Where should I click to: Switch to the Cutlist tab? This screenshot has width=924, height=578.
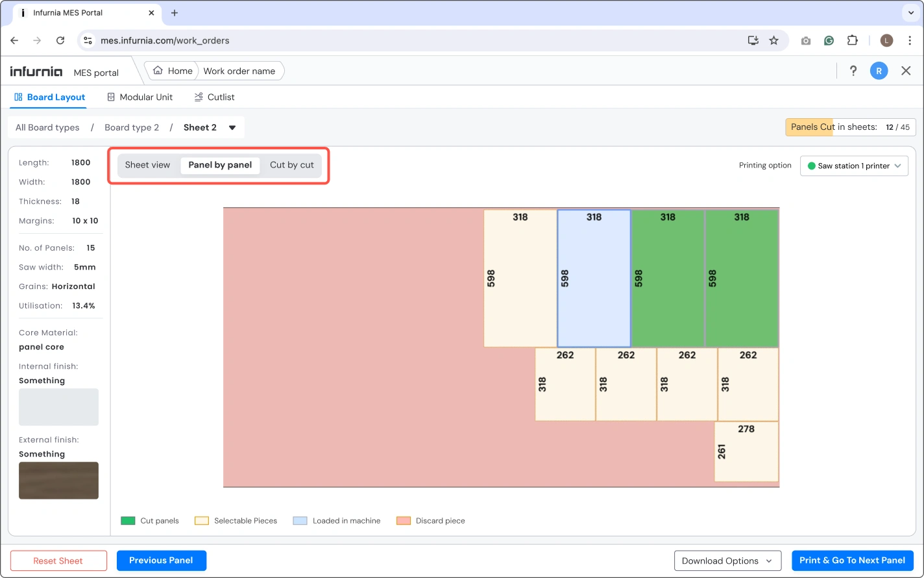pos(215,97)
